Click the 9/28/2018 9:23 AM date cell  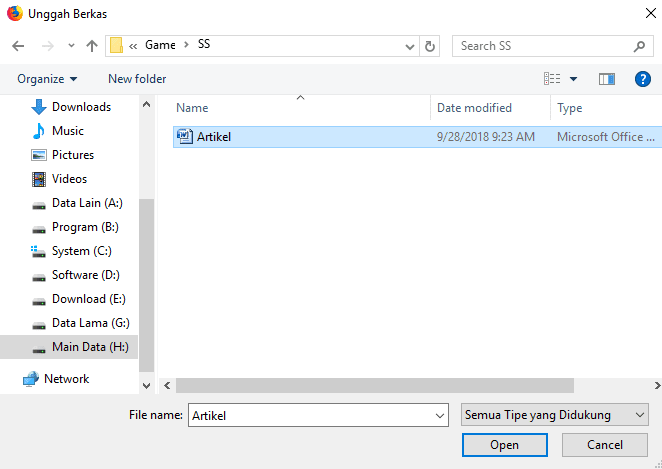click(x=486, y=137)
